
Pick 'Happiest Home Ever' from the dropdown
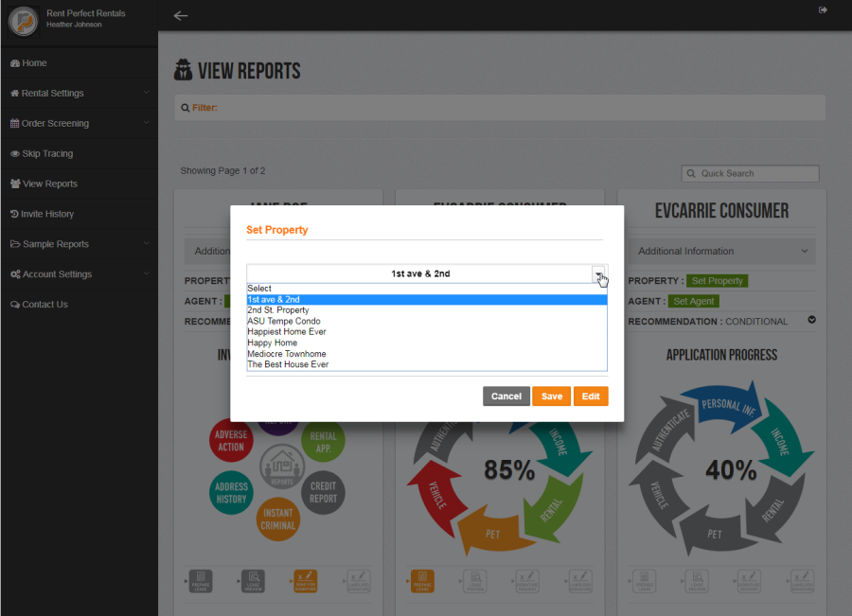pos(427,332)
